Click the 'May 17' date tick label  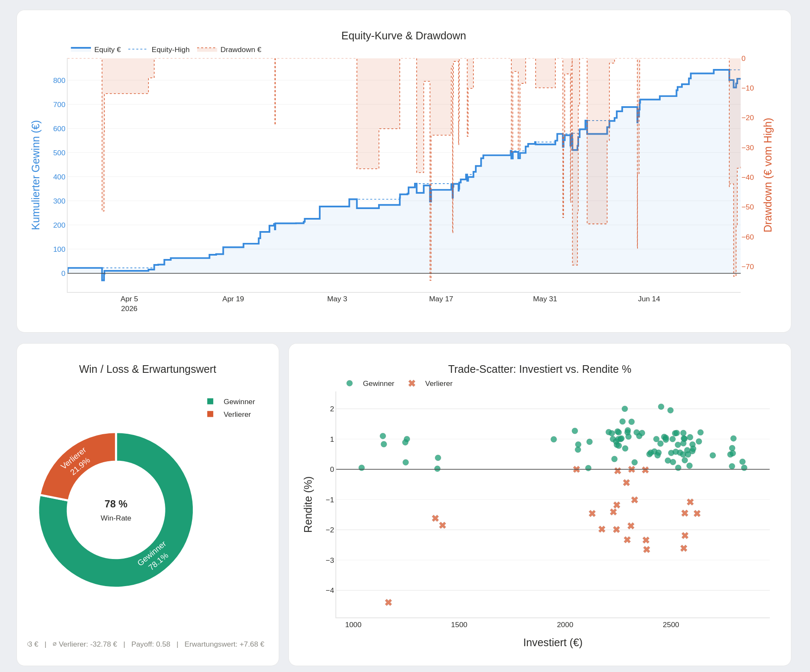[x=441, y=299]
